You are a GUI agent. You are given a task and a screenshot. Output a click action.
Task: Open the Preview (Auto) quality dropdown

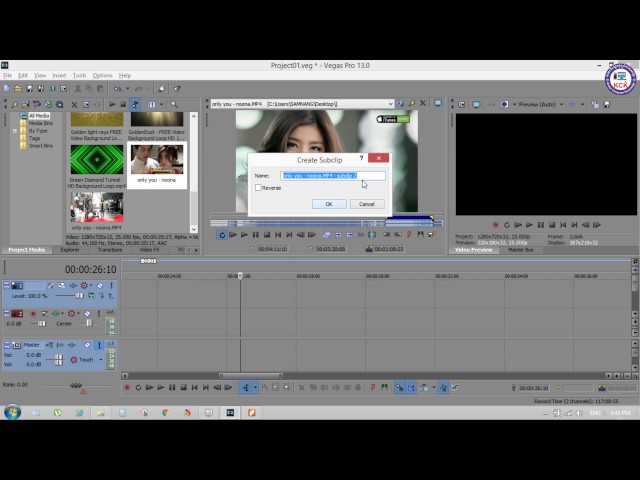click(562, 104)
